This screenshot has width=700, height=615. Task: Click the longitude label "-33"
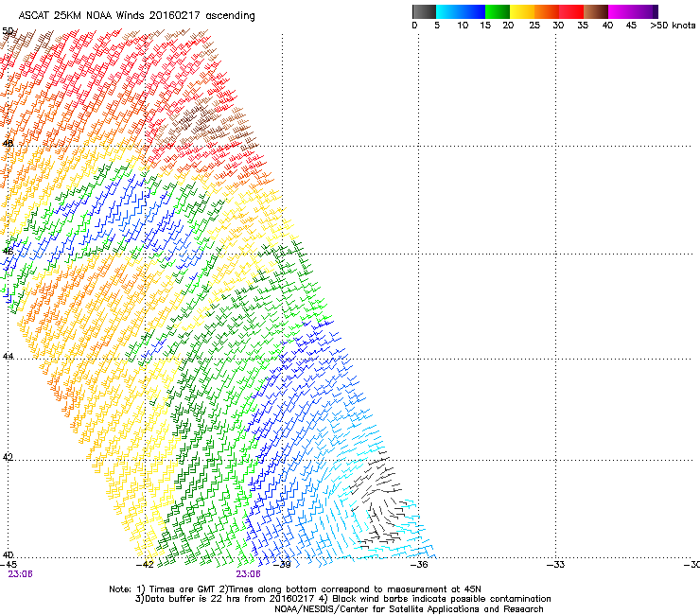(x=556, y=565)
